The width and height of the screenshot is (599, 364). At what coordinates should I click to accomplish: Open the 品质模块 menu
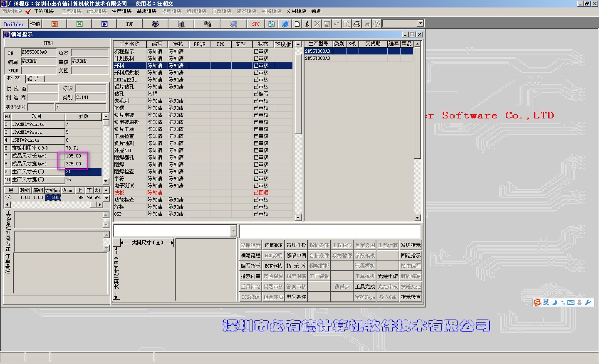point(146,11)
